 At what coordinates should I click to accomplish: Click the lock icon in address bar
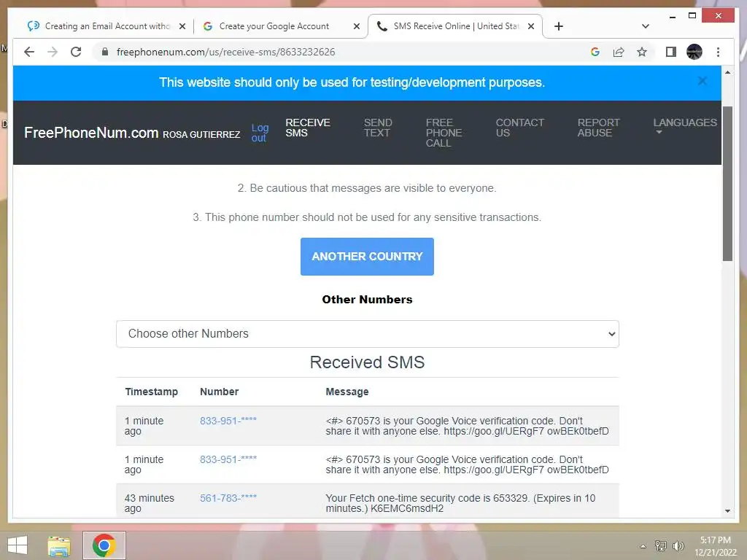coord(105,52)
